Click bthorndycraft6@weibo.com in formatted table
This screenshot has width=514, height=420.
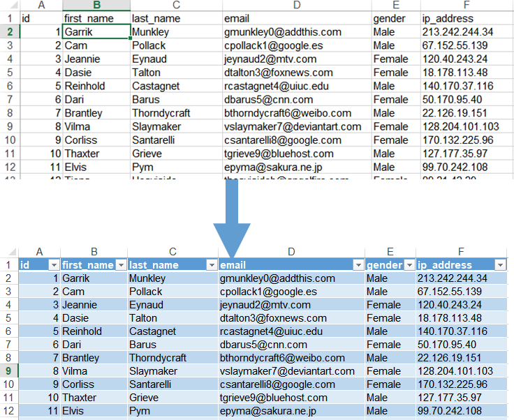pyautogui.click(x=282, y=358)
